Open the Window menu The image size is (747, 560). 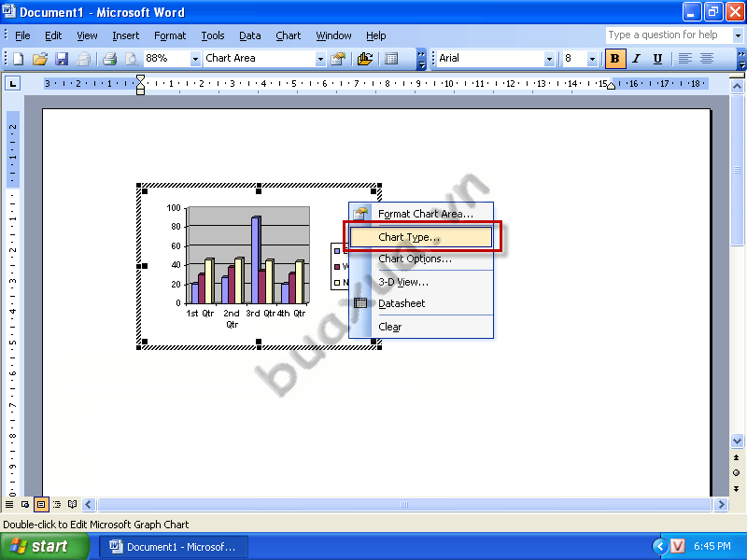[334, 35]
